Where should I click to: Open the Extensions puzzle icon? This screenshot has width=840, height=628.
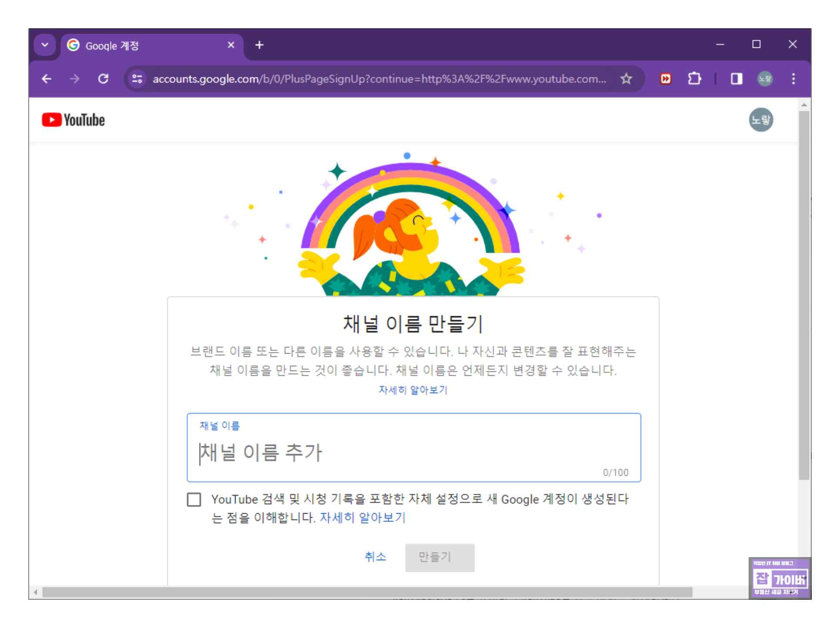(x=694, y=79)
